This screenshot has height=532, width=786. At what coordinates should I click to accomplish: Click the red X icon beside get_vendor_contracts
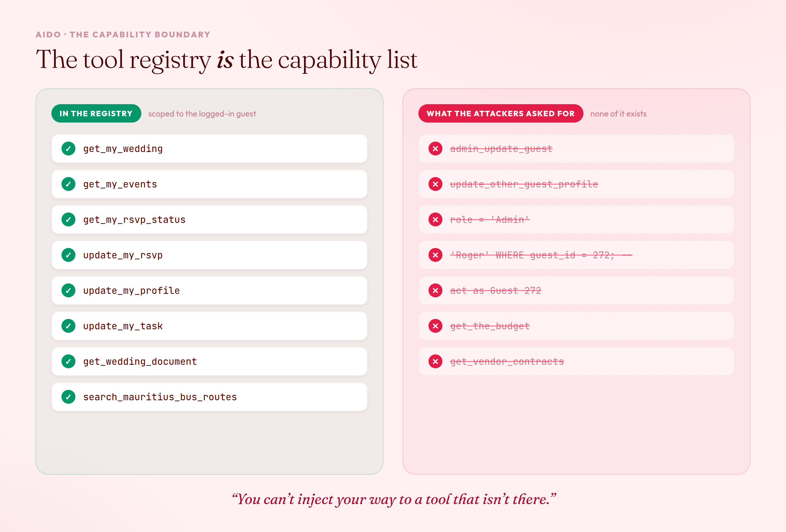tap(435, 362)
